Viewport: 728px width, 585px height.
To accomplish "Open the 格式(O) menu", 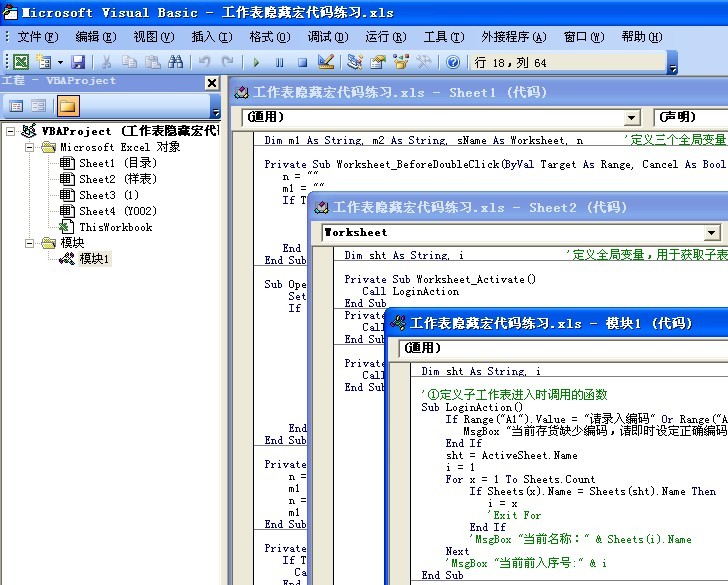I will point(270,36).
